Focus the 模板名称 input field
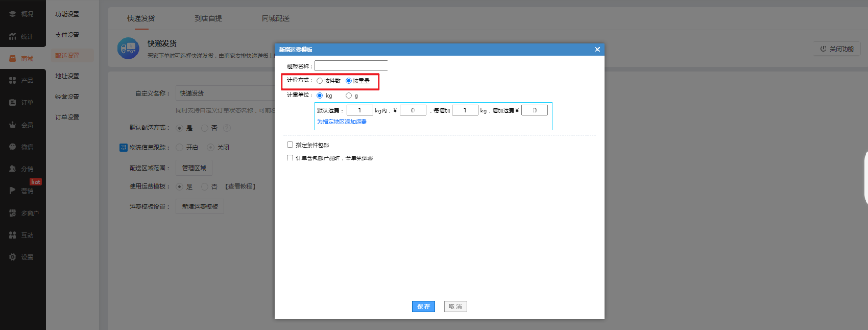This screenshot has width=868, height=330. pyautogui.click(x=351, y=66)
